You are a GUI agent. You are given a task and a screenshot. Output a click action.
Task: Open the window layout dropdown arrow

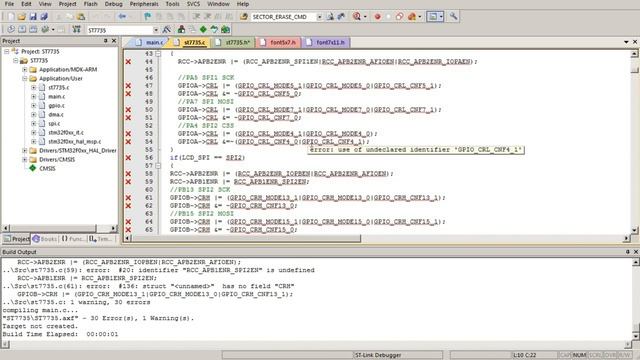[x=441, y=17]
